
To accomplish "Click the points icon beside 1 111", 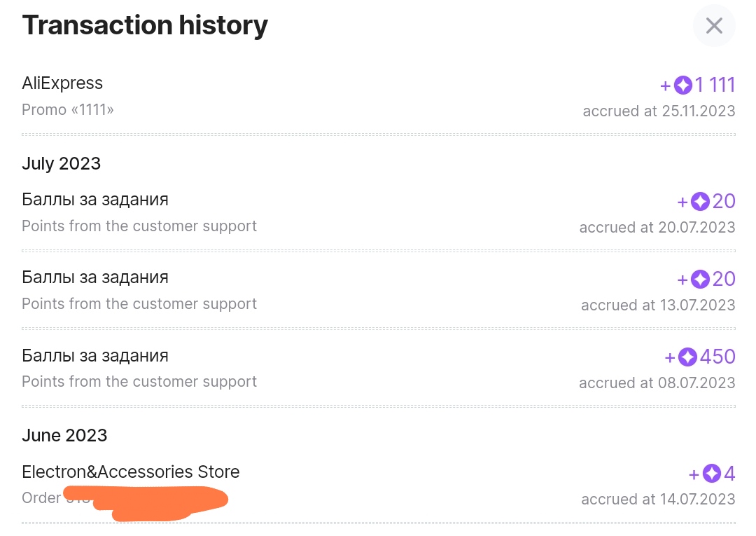I will [682, 85].
